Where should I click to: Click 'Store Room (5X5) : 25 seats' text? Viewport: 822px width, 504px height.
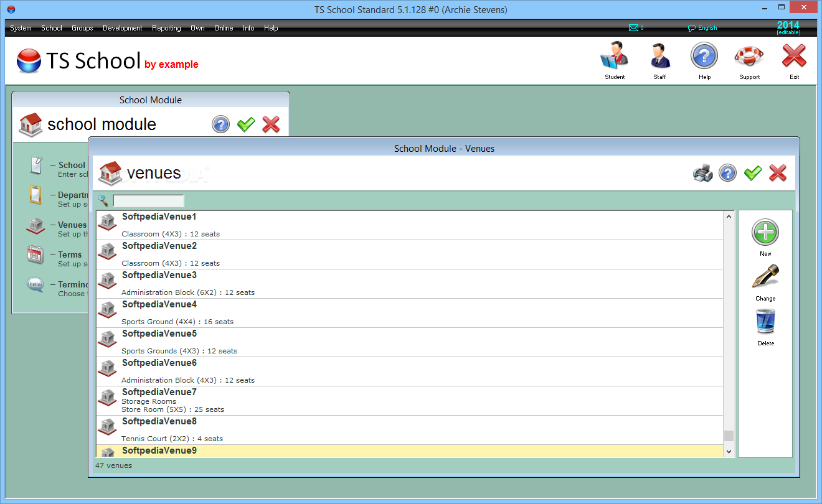pos(172,409)
